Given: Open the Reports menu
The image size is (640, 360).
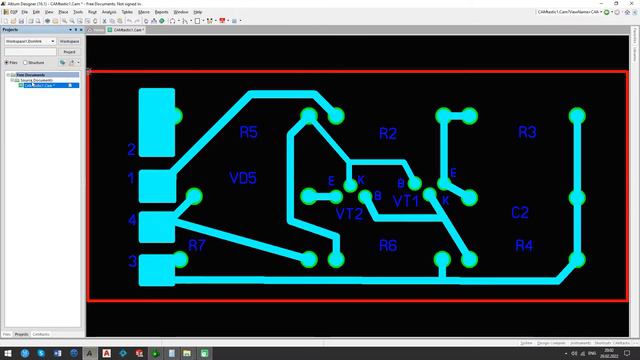Looking at the screenshot, I should 161,12.
